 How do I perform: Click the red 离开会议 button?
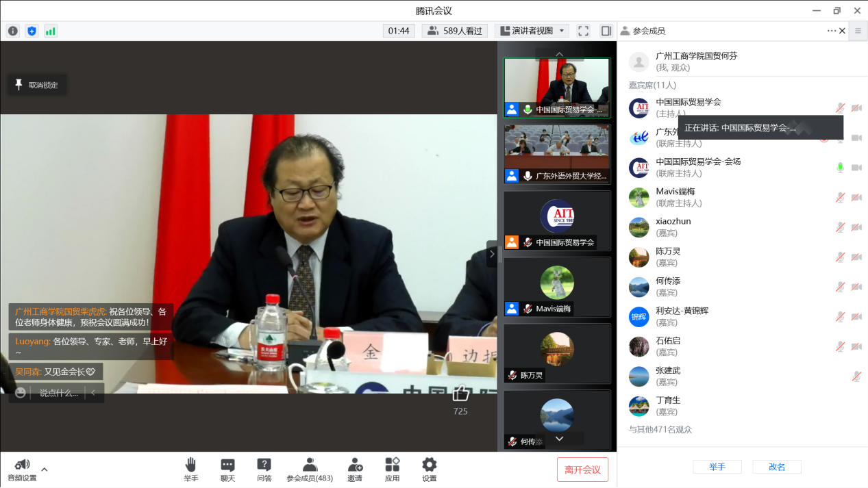(582, 470)
